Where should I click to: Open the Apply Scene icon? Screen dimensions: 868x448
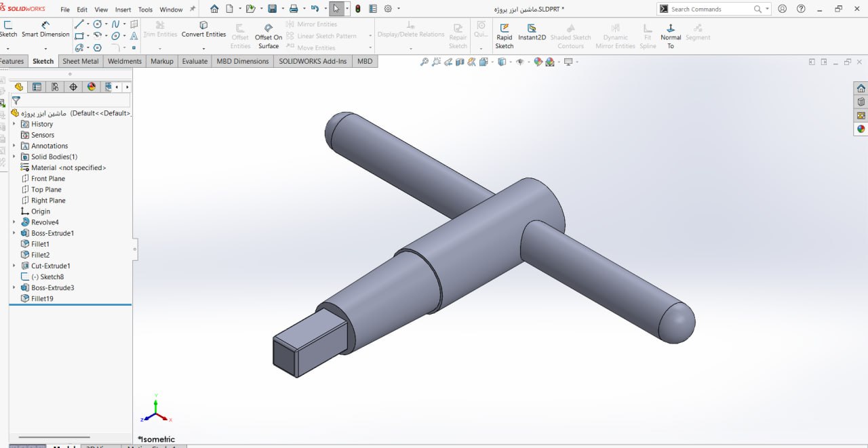click(550, 62)
